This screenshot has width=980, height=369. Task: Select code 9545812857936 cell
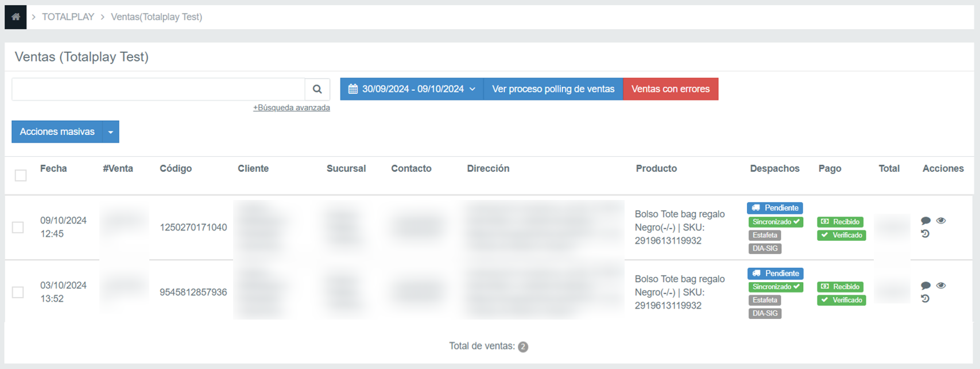pyautogui.click(x=193, y=293)
